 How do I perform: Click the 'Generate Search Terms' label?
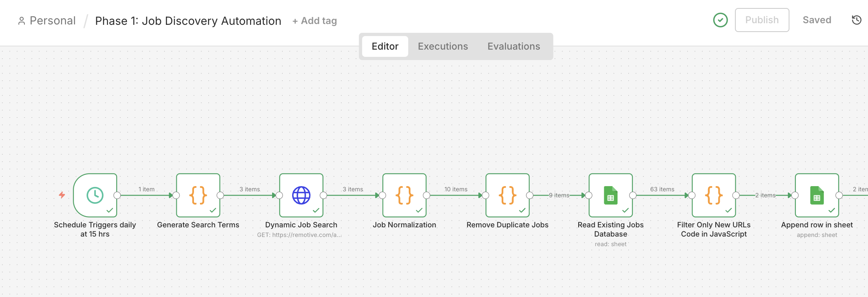[198, 225]
